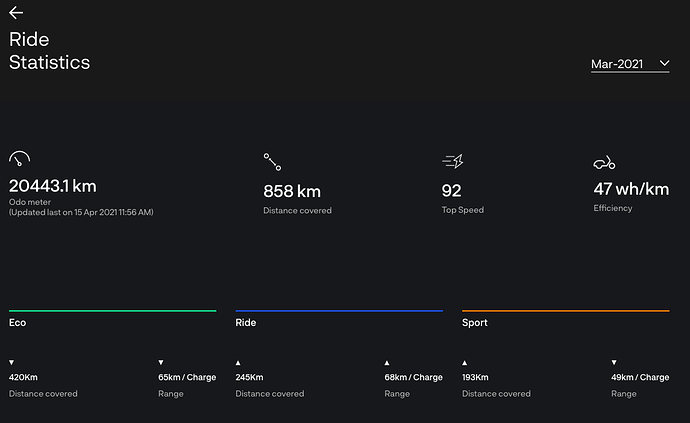Select the Ride mode heading
The width and height of the screenshot is (690, 423).
(246, 323)
